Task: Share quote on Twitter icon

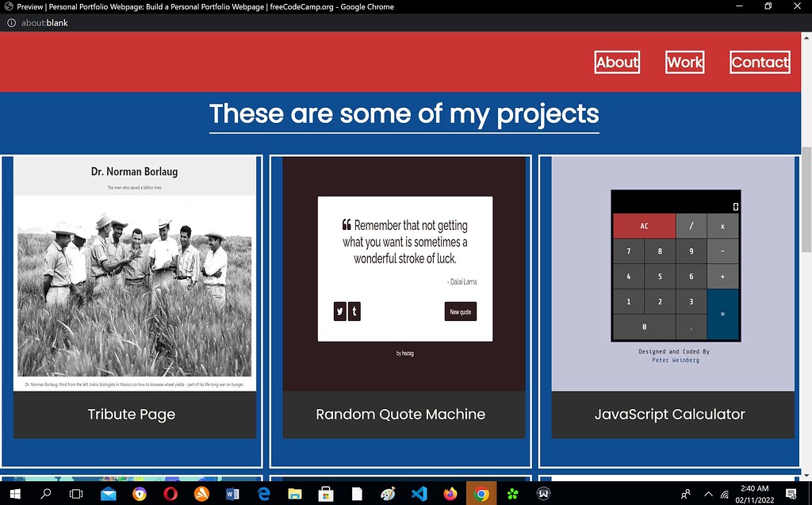Action: [340, 311]
